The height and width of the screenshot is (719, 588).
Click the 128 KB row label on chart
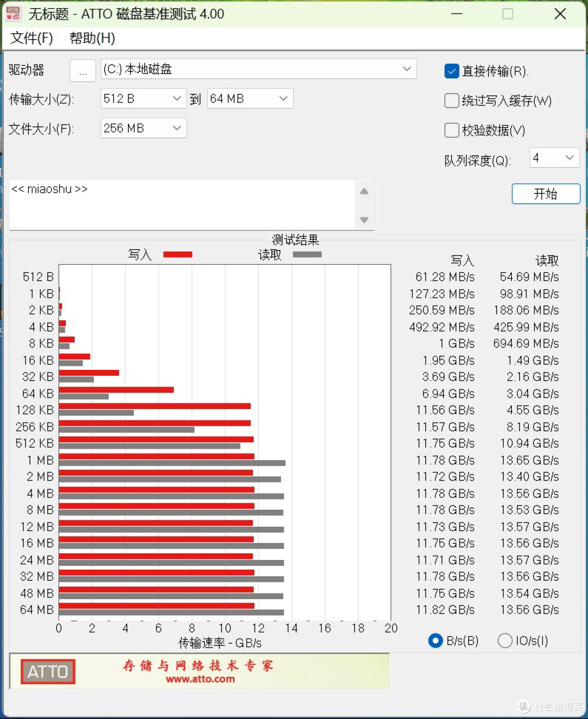(x=35, y=410)
